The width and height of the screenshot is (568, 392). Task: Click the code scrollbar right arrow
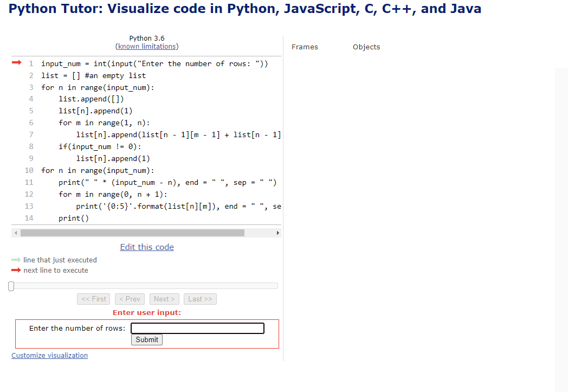[277, 233]
